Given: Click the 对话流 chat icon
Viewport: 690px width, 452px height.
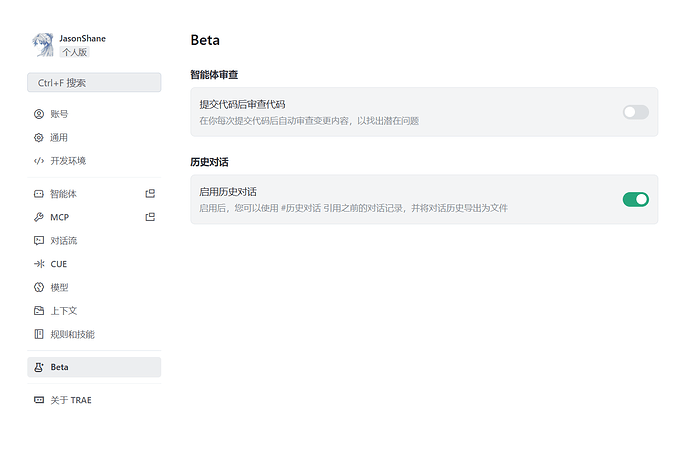Looking at the screenshot, I should [39, 240].
